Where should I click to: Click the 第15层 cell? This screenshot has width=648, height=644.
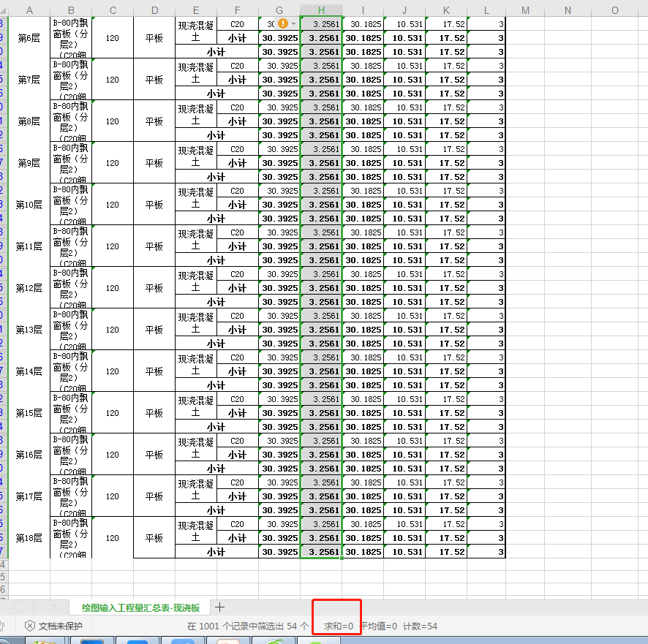click(29, 413)
